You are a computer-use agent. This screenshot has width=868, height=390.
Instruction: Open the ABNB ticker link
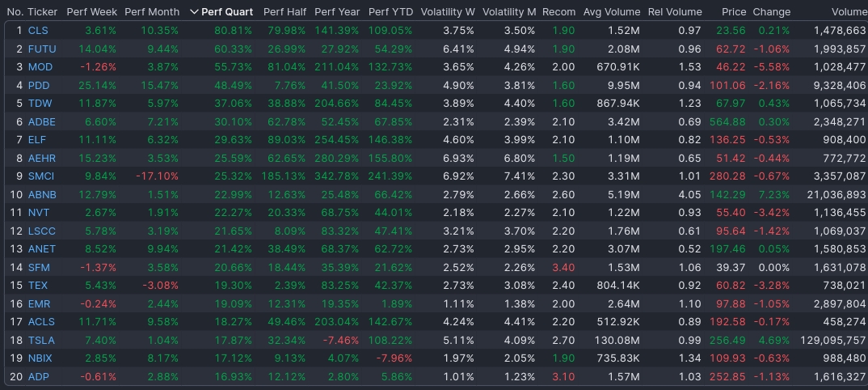coord(42,195)
